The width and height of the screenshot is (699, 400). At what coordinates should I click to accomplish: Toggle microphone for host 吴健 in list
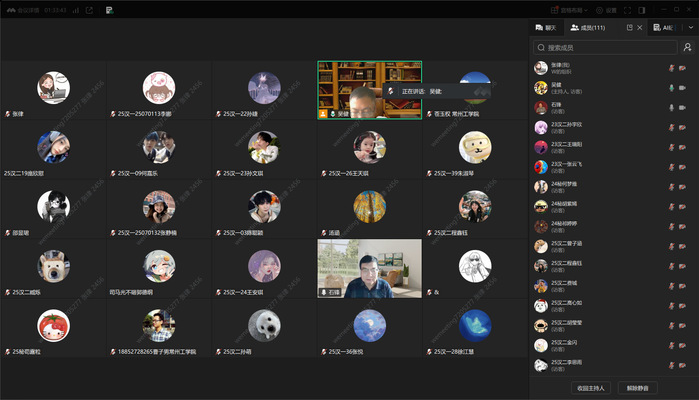click(x=671, y=87)
